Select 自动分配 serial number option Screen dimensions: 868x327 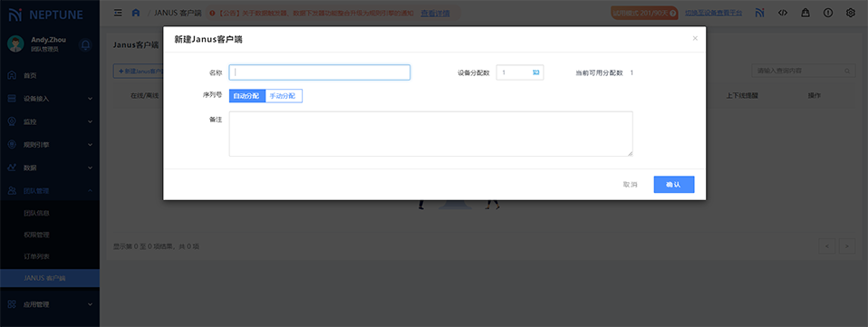[x=246, y=96]
